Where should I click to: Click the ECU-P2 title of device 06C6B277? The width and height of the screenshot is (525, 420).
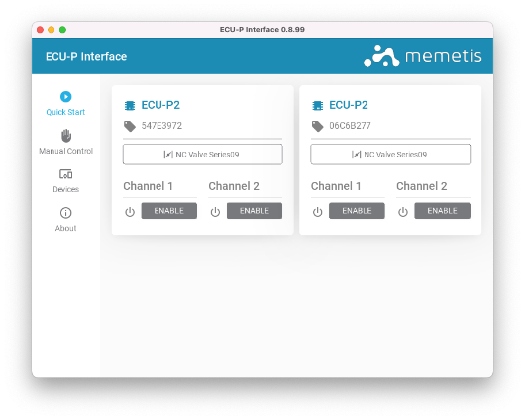tap(349, 105)
